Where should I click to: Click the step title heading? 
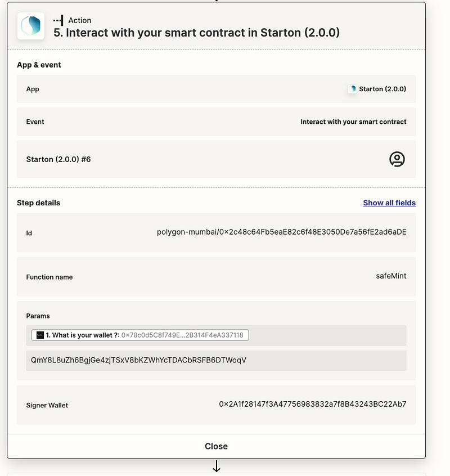click(x=196, y=33)
